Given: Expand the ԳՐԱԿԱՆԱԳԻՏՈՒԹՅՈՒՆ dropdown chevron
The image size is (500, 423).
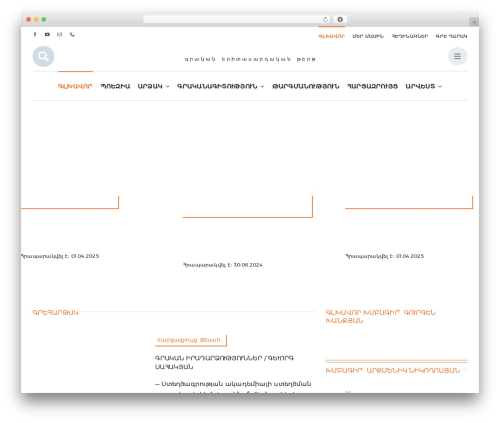Looking at the screenshot, I should pyautogui.click(x=262, y=87).
